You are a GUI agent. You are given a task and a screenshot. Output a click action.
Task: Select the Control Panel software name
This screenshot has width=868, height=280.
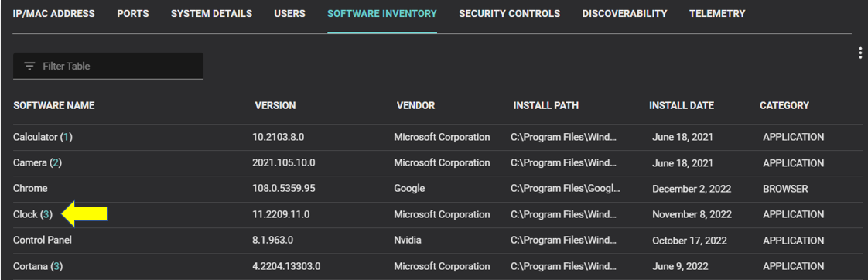43,240
